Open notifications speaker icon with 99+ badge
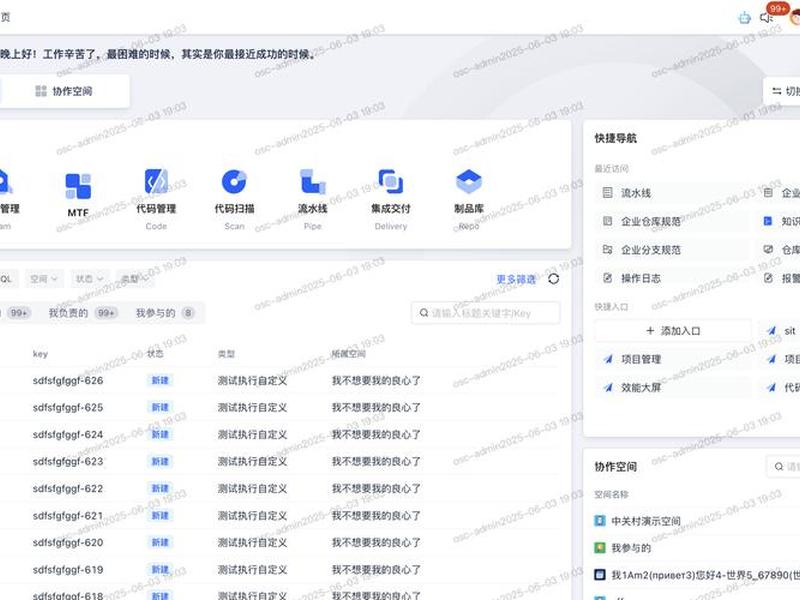Image resolution: width=800 pixels, height=600 pixels. [766, 18]
